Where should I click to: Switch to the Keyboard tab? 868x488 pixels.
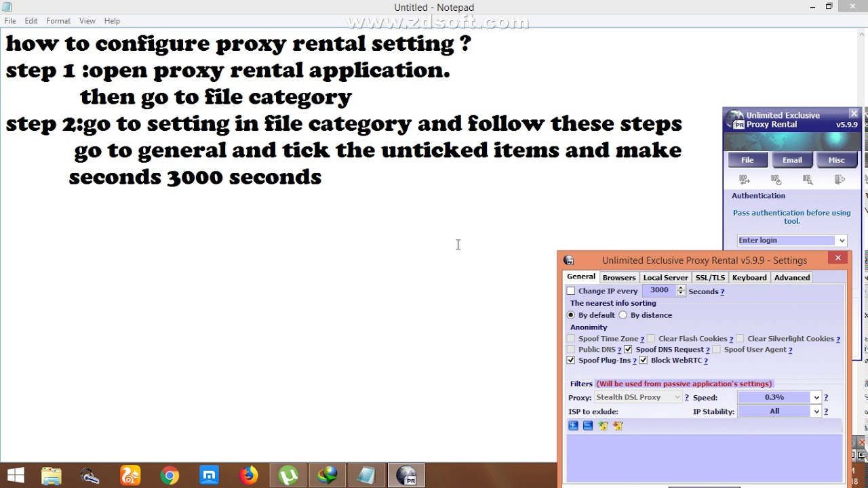(749, 277)
